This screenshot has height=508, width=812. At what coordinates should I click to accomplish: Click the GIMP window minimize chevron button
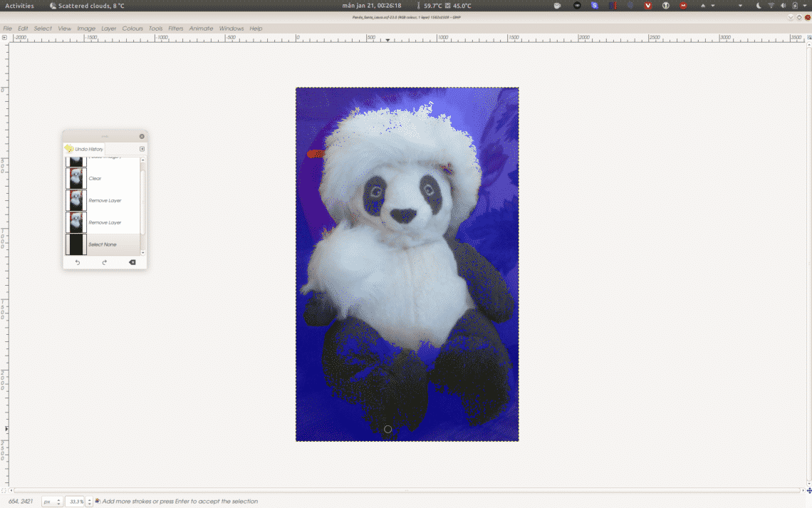point(791,17)
